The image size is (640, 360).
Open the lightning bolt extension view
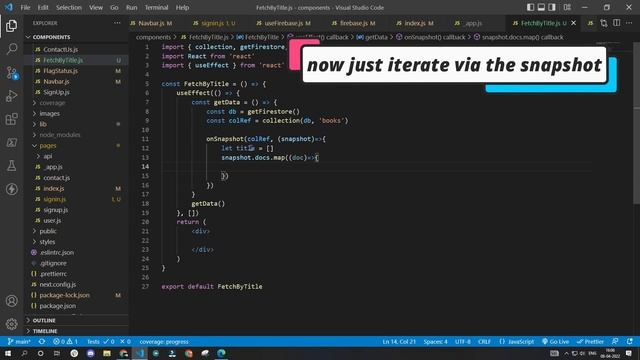(11, 189)
